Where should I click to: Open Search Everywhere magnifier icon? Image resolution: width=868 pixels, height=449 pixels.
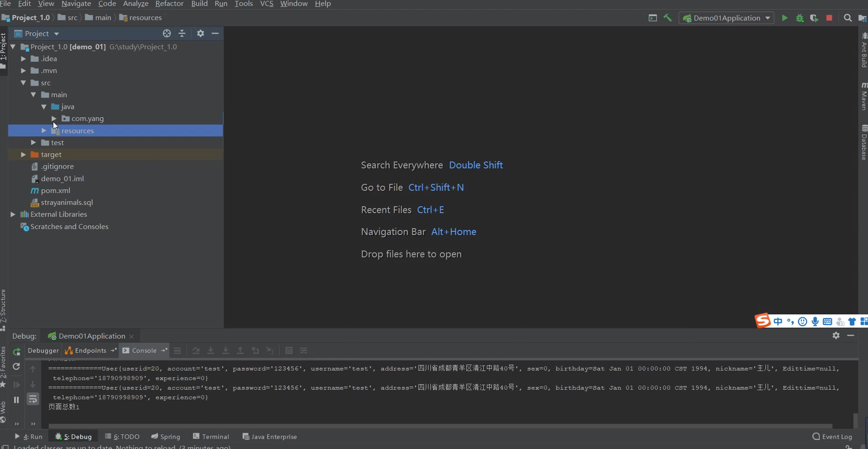(x=847, y=18)
